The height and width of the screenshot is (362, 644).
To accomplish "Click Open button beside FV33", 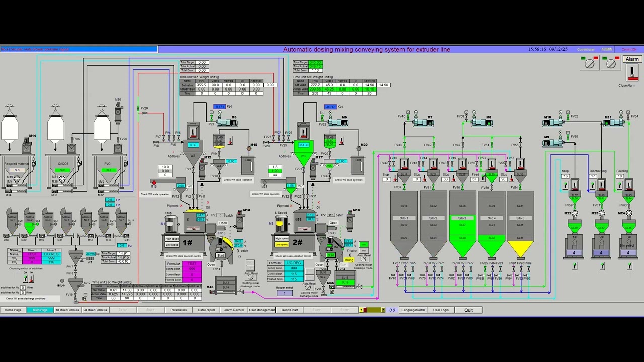I will [333, 223].
